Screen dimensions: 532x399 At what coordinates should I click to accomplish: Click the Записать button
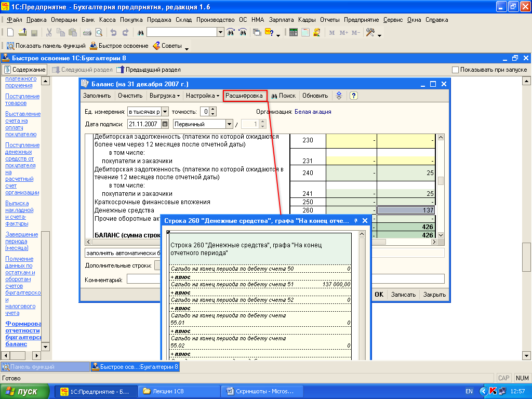pos(403,295)
